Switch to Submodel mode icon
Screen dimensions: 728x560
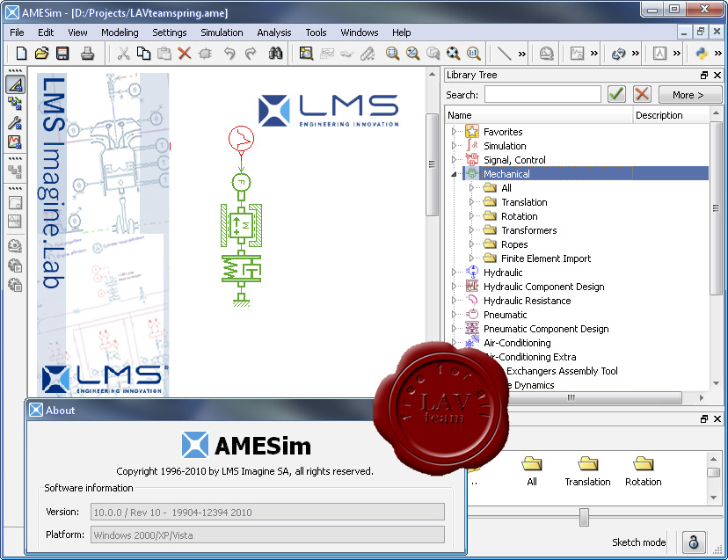click(x=15, y=103)
